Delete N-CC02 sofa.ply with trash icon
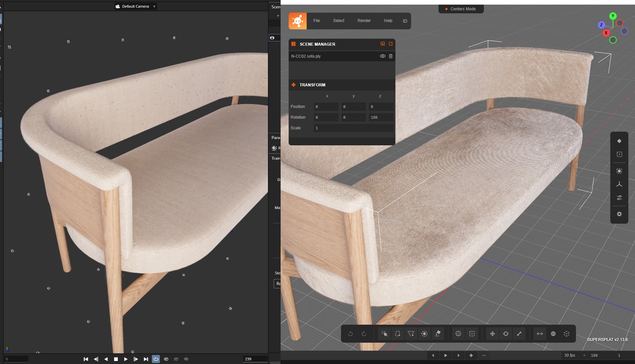 [x=391, y=56]
